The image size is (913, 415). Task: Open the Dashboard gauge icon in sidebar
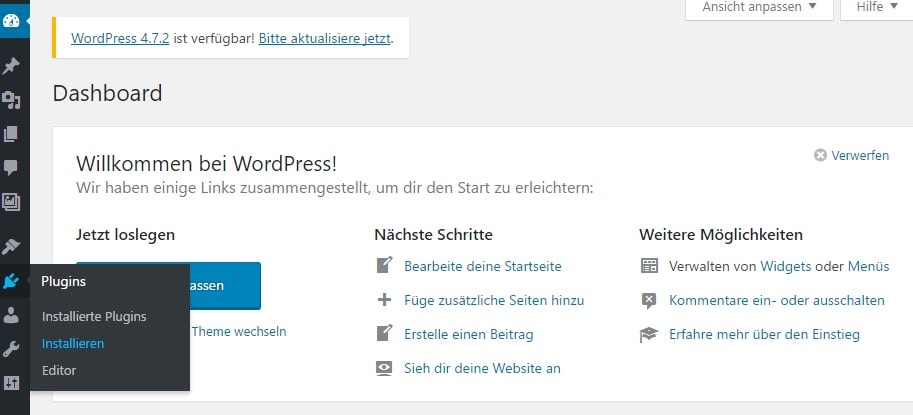(11, 21)
